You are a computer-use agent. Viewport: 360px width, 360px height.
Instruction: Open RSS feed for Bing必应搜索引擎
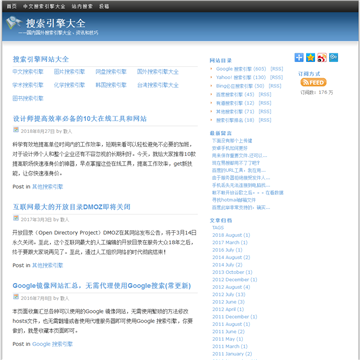pyautogui.click(x=275, y=86)
